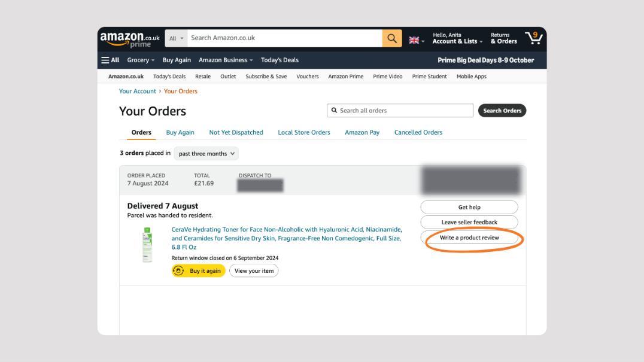Open the past three months filter
This screenshot has width=644, height=362.
click(x=206, y=154)
